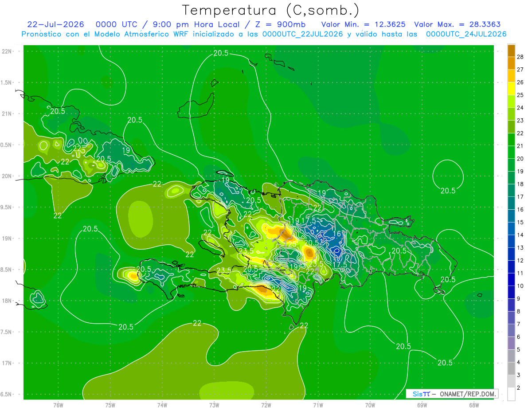Pick the amber swatch between 26 and 27

511,76
